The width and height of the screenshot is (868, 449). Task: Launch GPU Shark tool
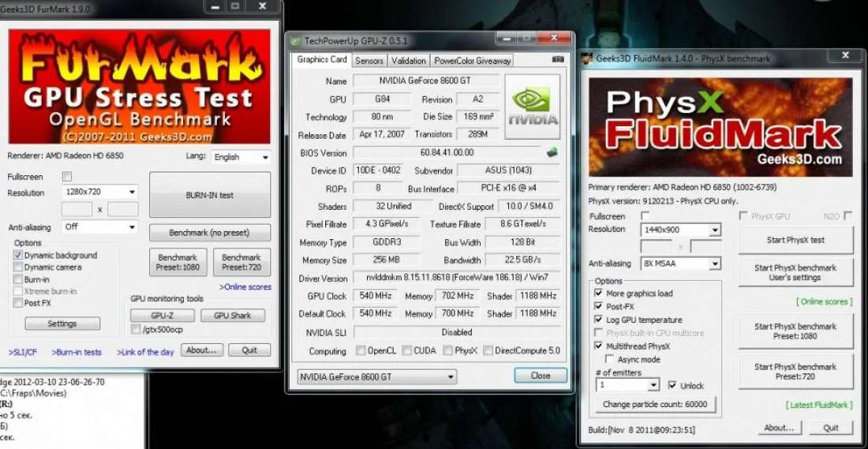(233, 316)
